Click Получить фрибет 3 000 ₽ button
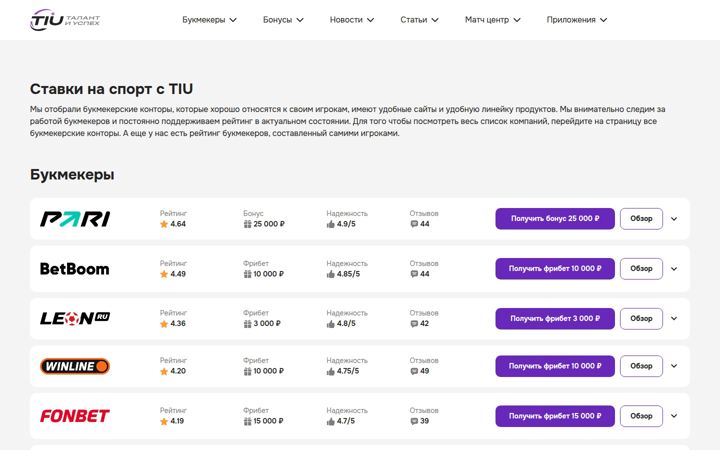This screenshot has height=450, width=720. click(555, 318)
